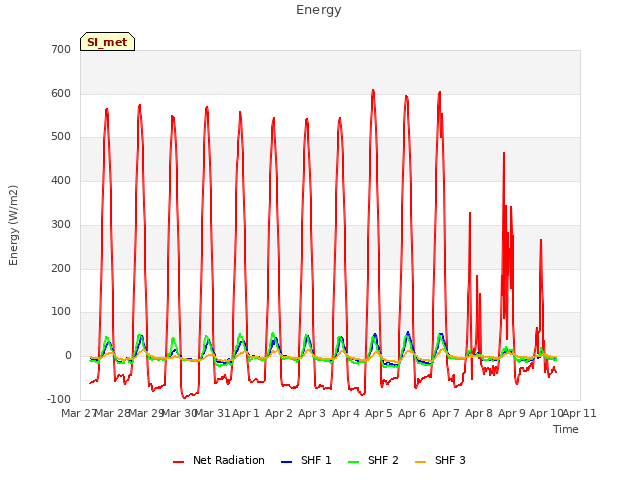Screen dimensions: 640x480
Task: Click the green SHF 2 legend swatch
Action: (353, 462)
